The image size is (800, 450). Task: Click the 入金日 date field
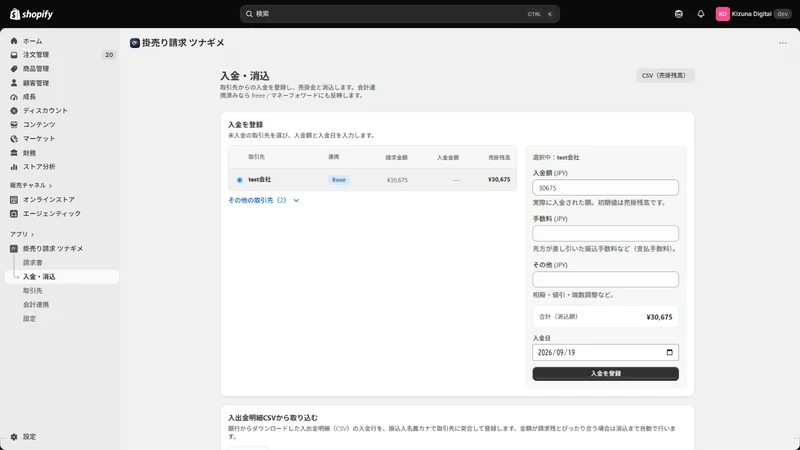[x=606, y=352]
